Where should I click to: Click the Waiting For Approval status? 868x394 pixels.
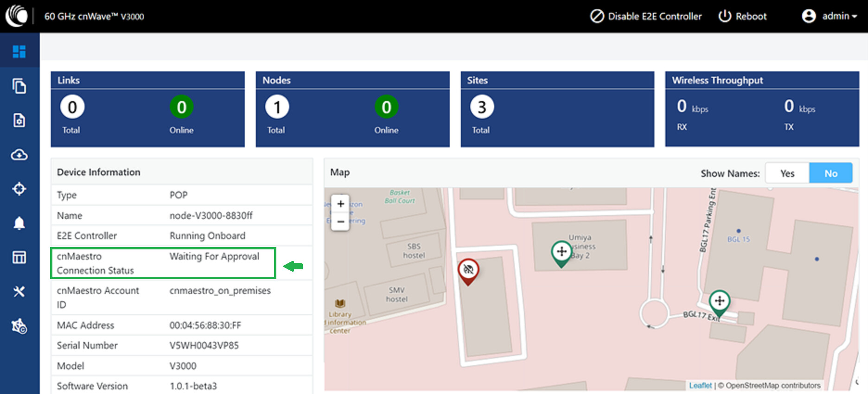coord(214,256)
